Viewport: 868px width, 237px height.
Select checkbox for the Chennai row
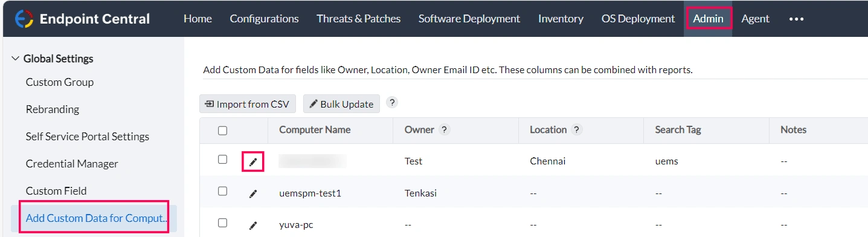pyautogui.click(x=222, y=160)
